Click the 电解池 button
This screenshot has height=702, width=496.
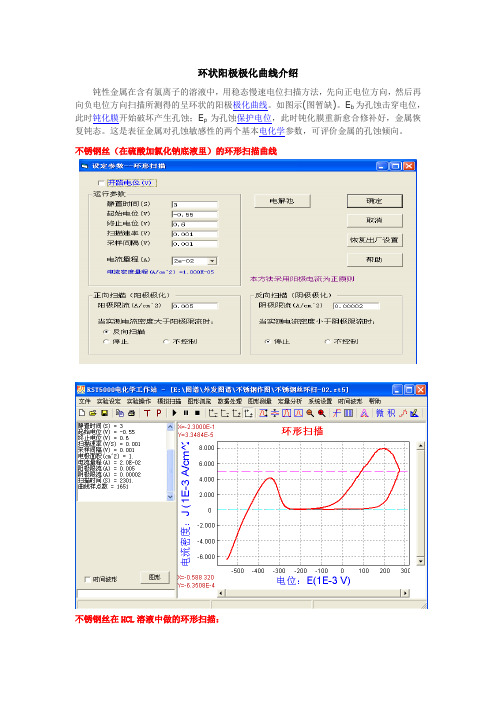pos(282,201)
